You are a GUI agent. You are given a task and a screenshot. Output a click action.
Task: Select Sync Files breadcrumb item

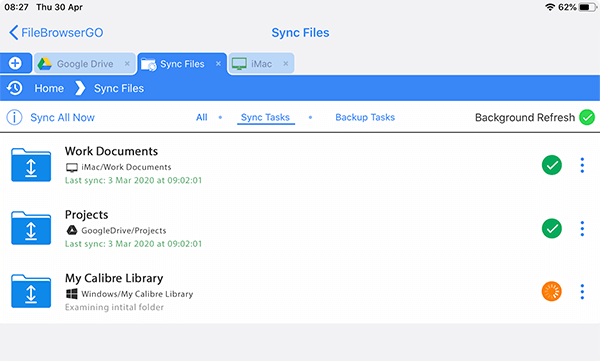tap(119, 88)
